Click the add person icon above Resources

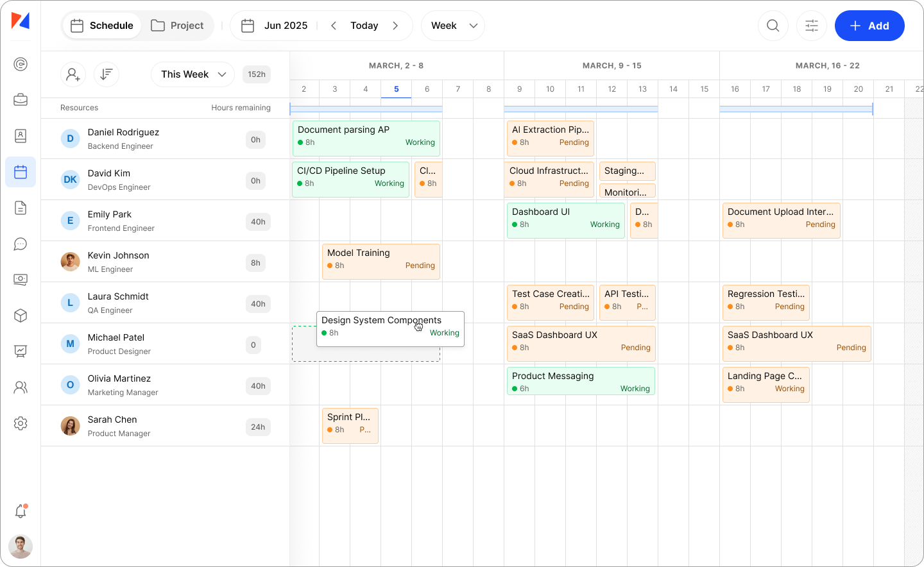(73, 74)
